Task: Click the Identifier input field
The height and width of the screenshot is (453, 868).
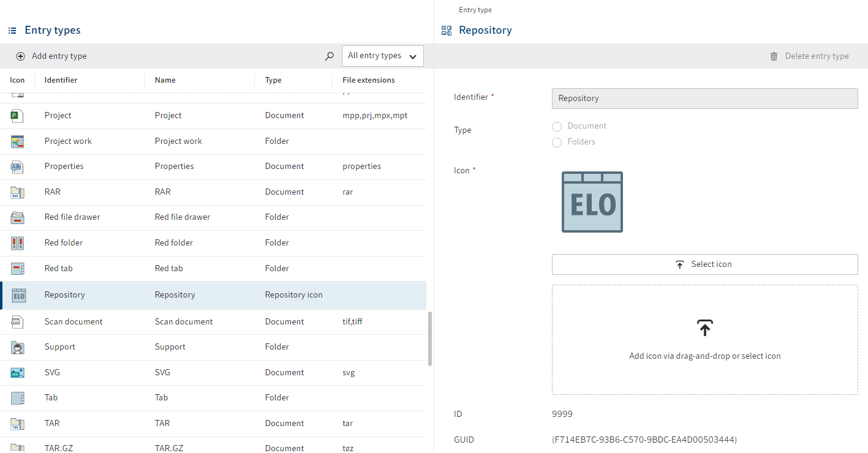Action: 704,98
